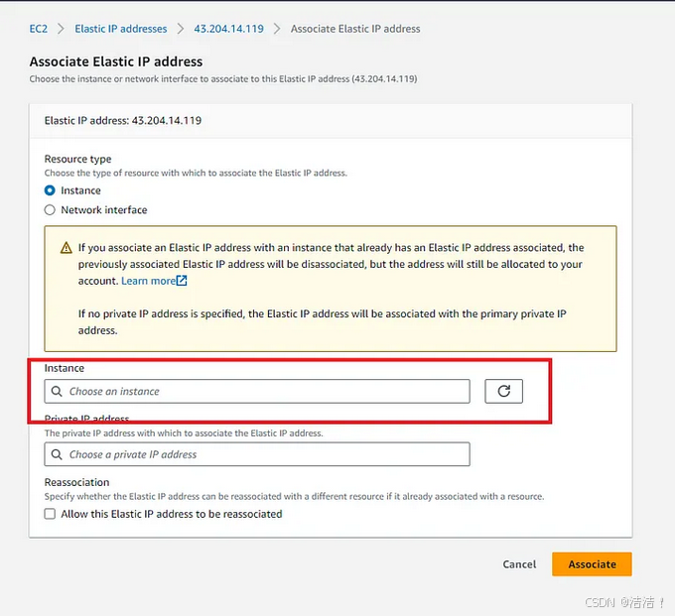Click the Associate Elastic IP address page heading
Image resolution: width=675 pixels, height=616 pixels.
[116, 62]
